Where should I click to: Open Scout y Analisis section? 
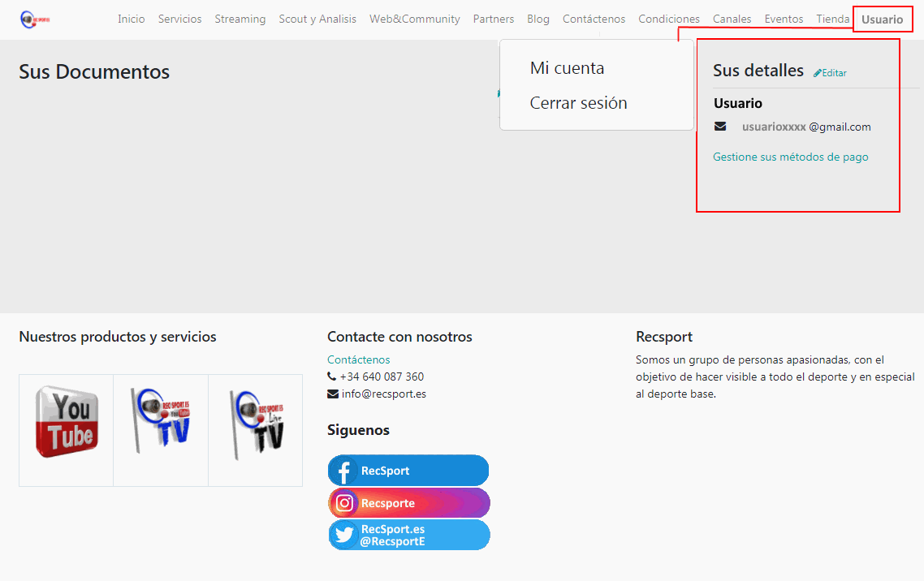(317, 19)
